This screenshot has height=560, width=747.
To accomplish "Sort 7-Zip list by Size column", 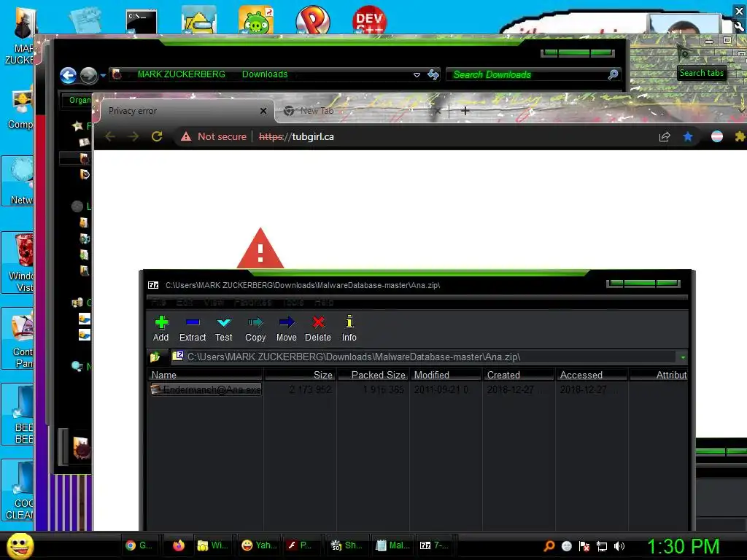I will click(300, 376).
